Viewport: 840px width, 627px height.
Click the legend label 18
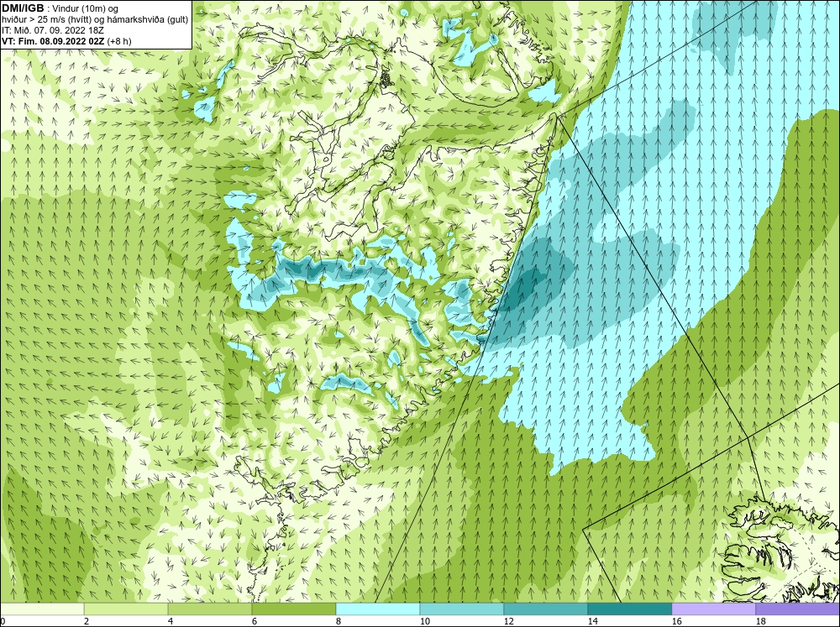pyautogui.click(x=761, y=621)
